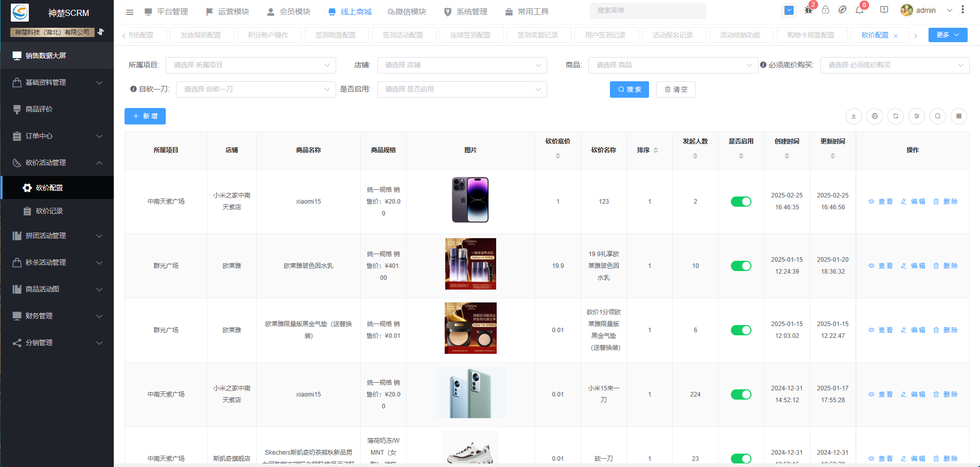The width and height of the screenshot is (980, 467).
Task: Open notifications bell icon
Action: [860, 10]
